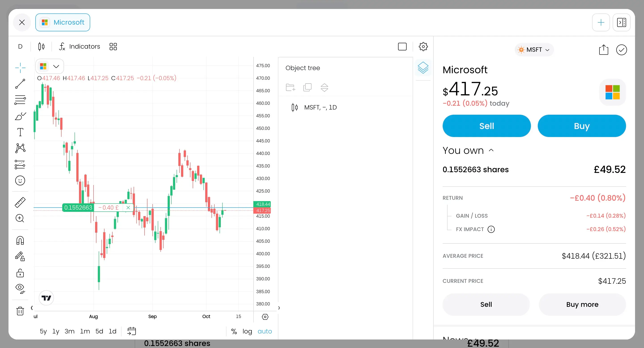Image resolution: width=644 pixels, height=348 pixels.
Task: Toggle auto scale on price axis
Action: [x=264, y=331]
